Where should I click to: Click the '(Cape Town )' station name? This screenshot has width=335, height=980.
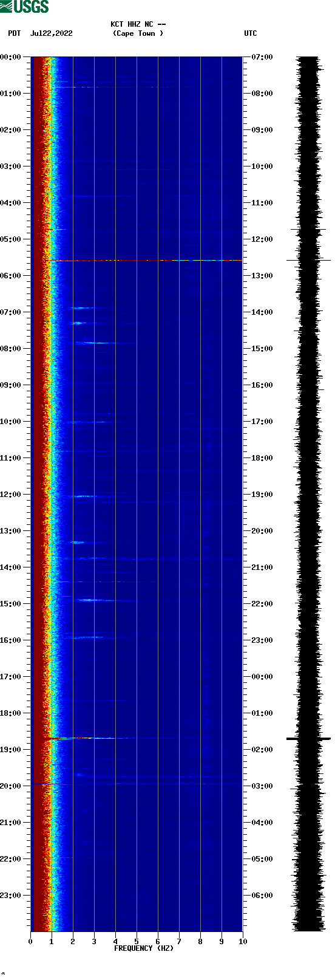pyautogui.click(x=138, y=33)
